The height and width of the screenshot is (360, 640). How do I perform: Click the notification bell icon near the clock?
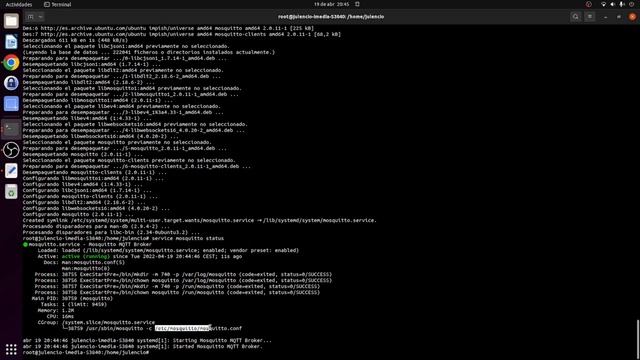(357, 4)
